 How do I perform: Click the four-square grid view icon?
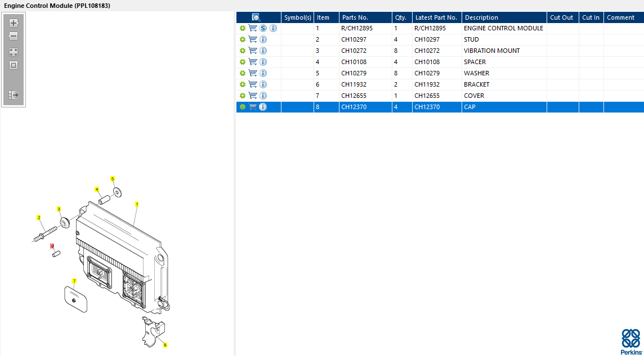coord(14,52)
